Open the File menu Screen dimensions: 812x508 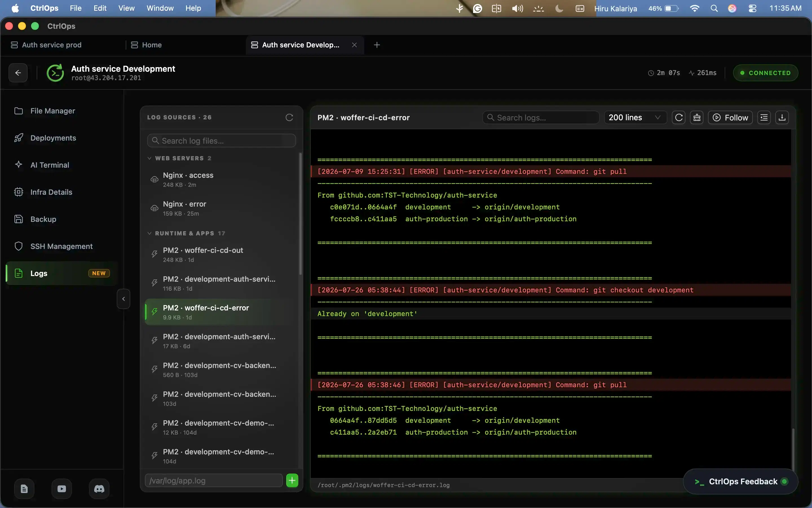click(x=76, y=8)
